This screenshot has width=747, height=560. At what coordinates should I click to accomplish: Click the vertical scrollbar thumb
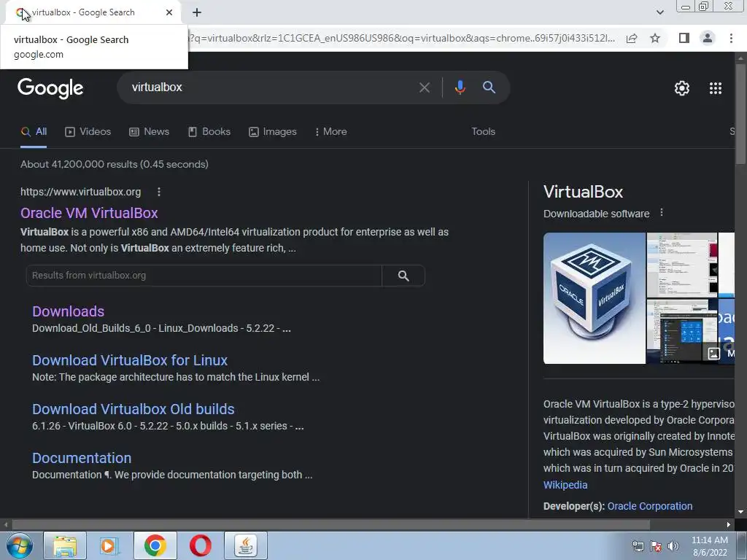[740, 114]
